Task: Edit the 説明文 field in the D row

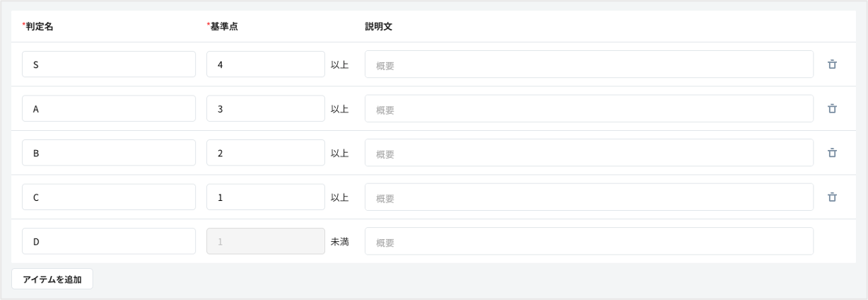Action: point(589,242)
